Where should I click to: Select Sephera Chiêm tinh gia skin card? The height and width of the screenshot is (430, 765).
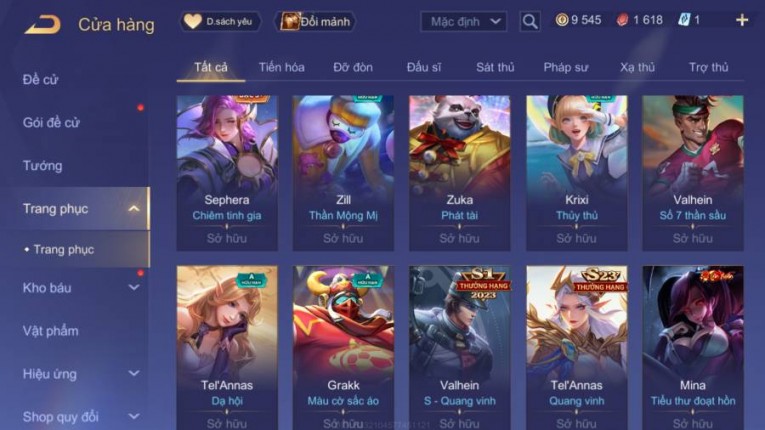pos(227,173)
